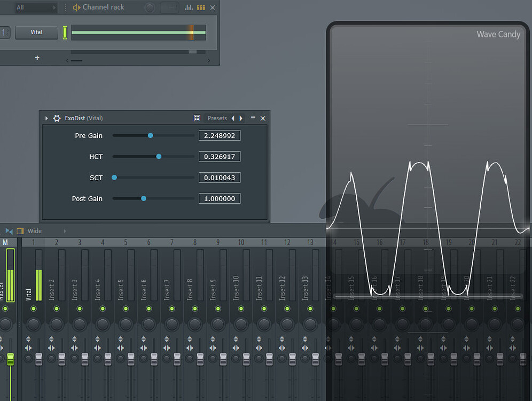The image size is (532, 401).
Task: Open ExoDist detailed settings grid icon
Action: click(197, 118)
